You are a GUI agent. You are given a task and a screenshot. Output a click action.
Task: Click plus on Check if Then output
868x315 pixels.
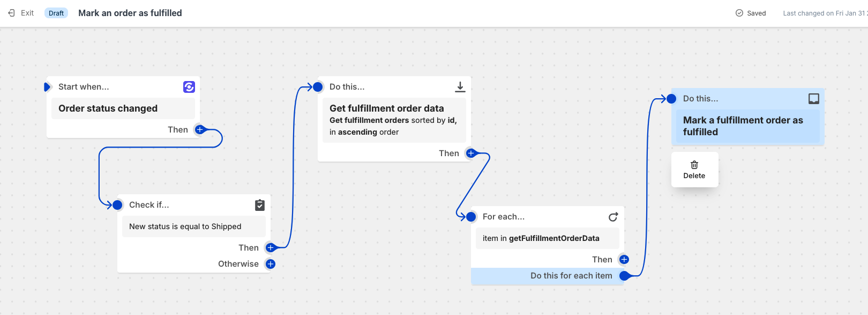click(271, 248)
